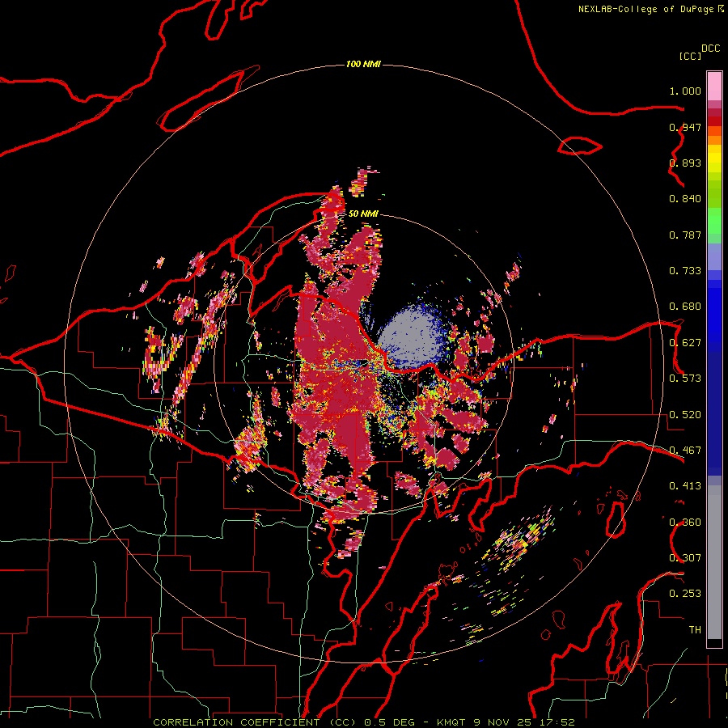Click the [CC] legend unit label

(690, 56)
